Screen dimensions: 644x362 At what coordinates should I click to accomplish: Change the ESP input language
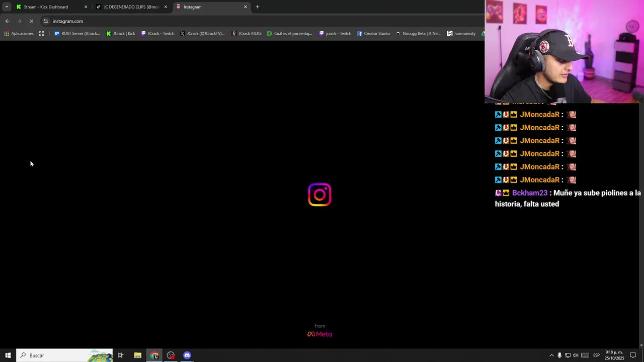[x=596, y=355]
